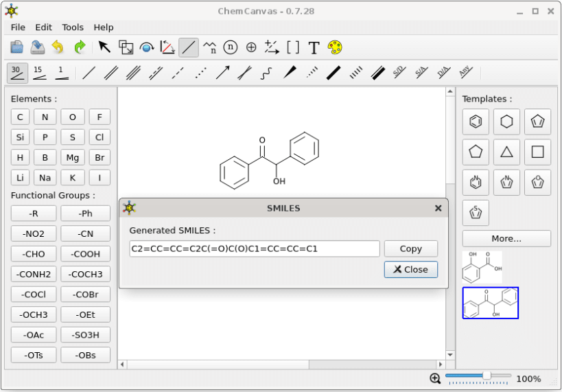Viewport: 562px width, 392px height.
Task: Click the vertical scrollbar down arrow
Action: point(450,355)
